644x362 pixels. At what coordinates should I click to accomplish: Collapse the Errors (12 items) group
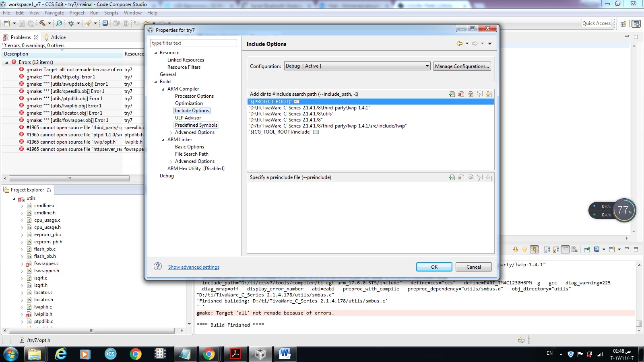tap(6, 63)
